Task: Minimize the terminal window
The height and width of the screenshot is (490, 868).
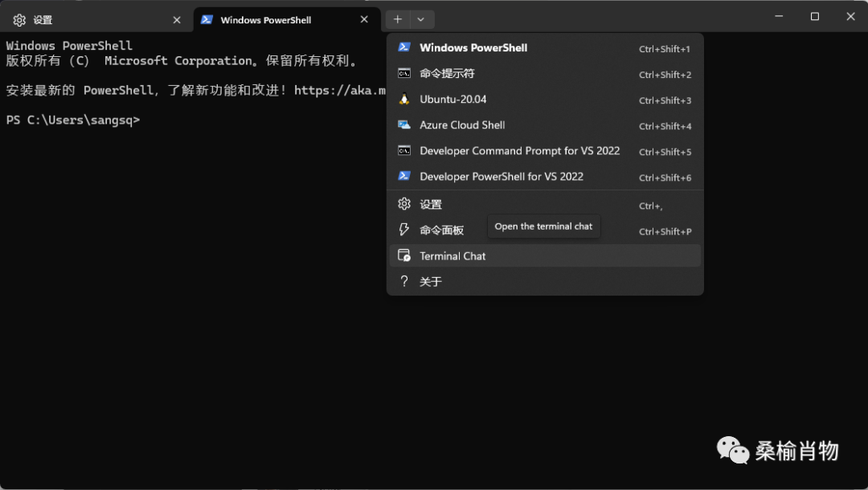Action: tap(779, 16)
